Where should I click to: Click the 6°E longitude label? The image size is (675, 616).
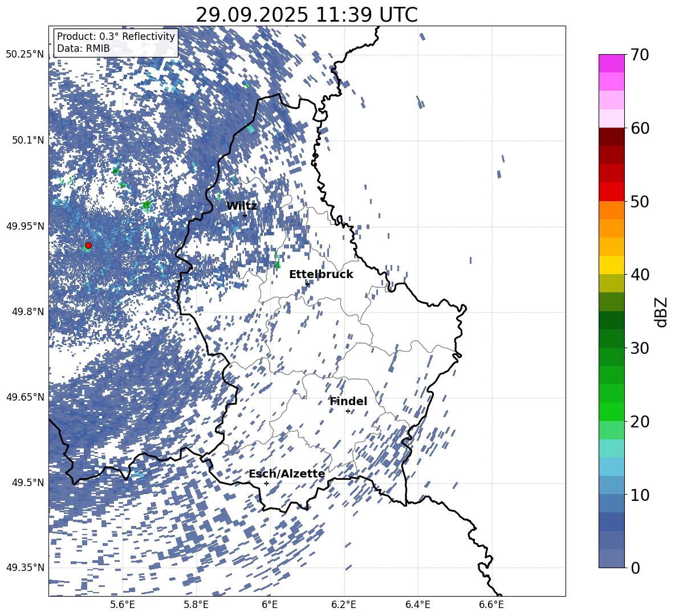[x=270, y=605]
